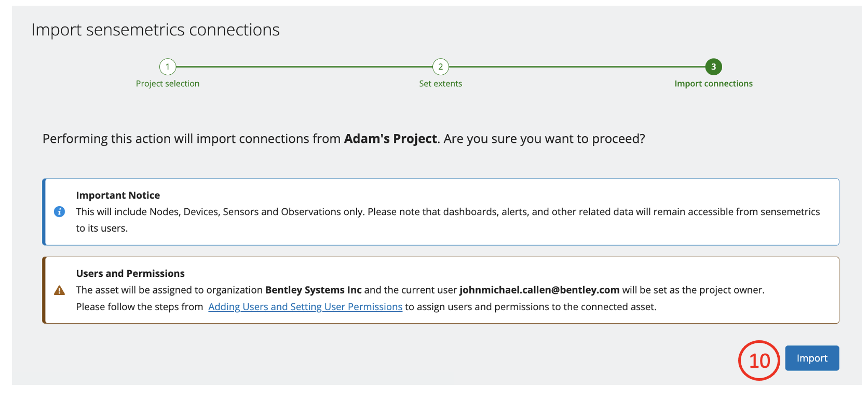Click the johnmichael.callen@bentley.com email text
Image resolution: width=868 pixels, height=401 pixels.
click(539, 290)
